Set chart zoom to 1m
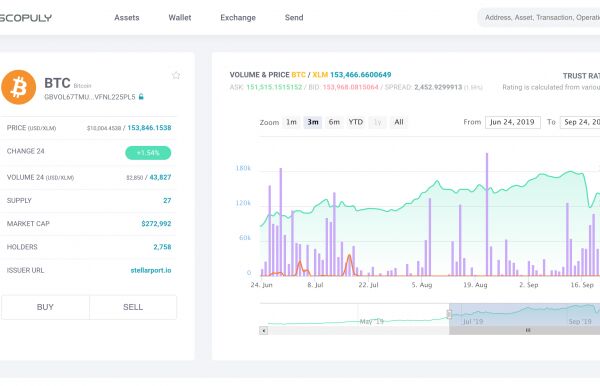The width and height of the screenshot is (600, 386). coord(291,122)
